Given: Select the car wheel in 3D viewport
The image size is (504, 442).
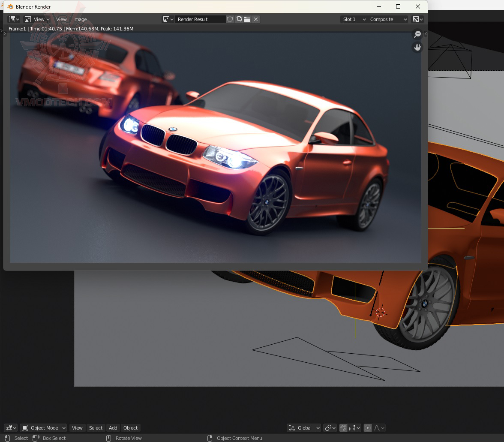Looking at the screenshot, I should tap(424, 304).
